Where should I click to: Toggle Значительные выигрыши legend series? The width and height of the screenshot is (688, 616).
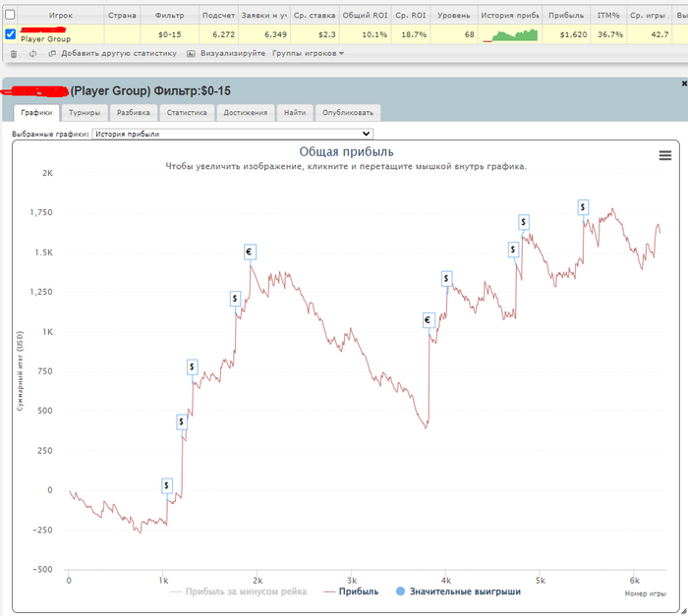point(459,591)
